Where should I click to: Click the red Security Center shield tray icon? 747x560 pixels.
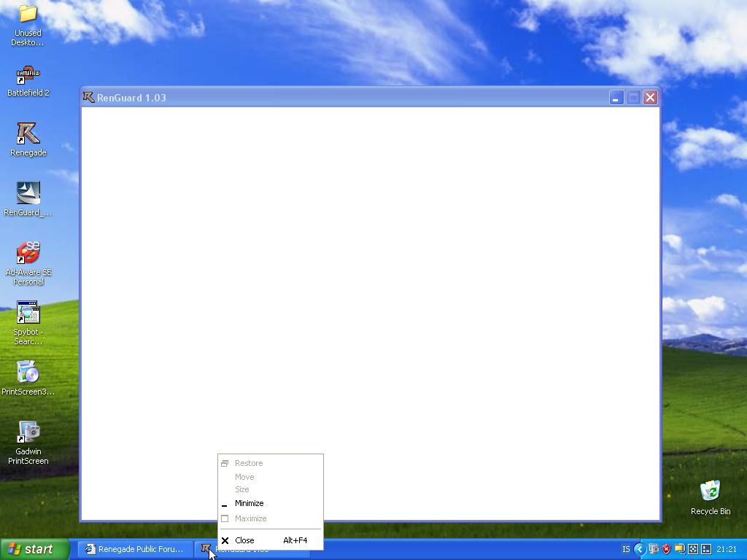[x=666, y=549]
